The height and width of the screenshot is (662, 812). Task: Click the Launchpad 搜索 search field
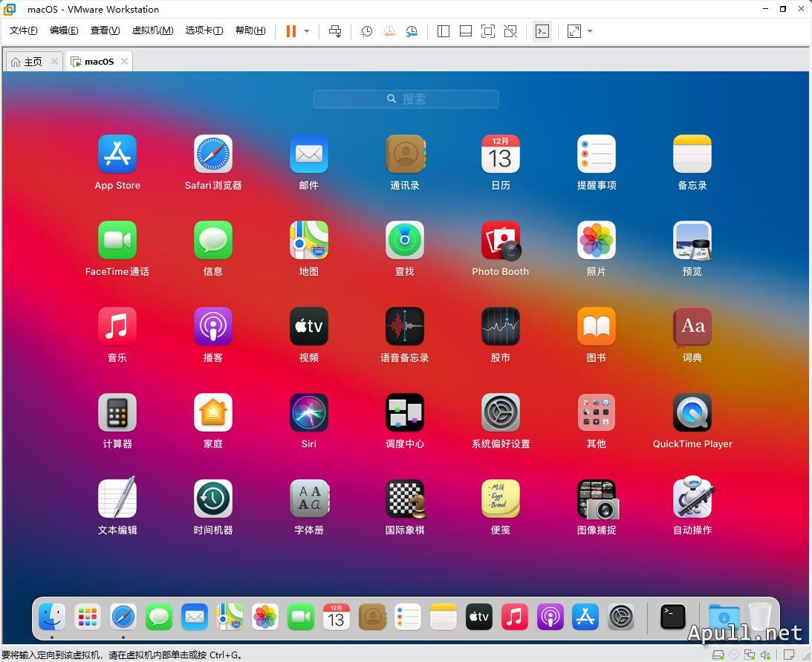point(406,99)
